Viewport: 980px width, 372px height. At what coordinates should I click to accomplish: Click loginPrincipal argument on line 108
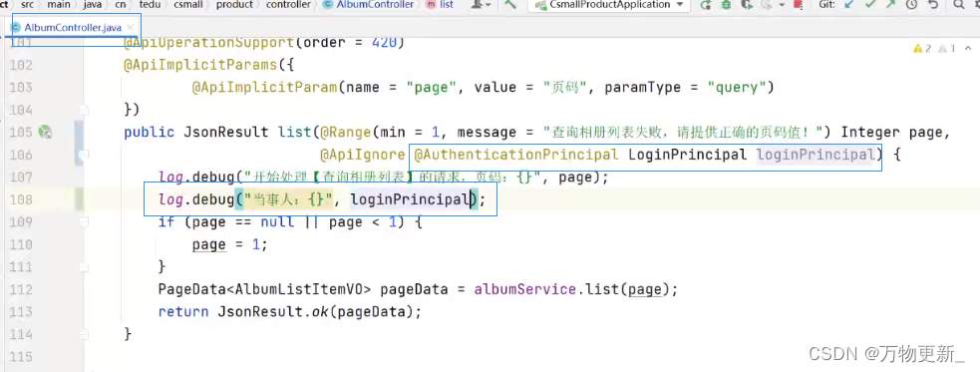click(410, 200)
